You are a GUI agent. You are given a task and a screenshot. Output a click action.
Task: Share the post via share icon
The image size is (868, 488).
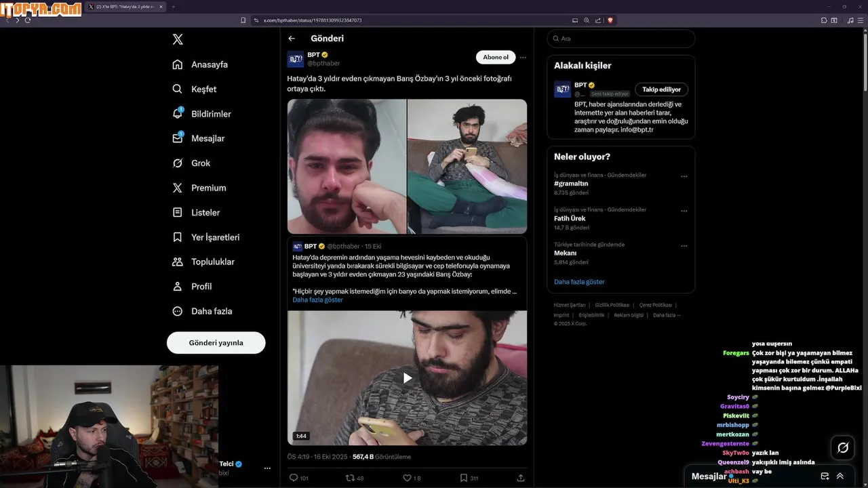521,478
